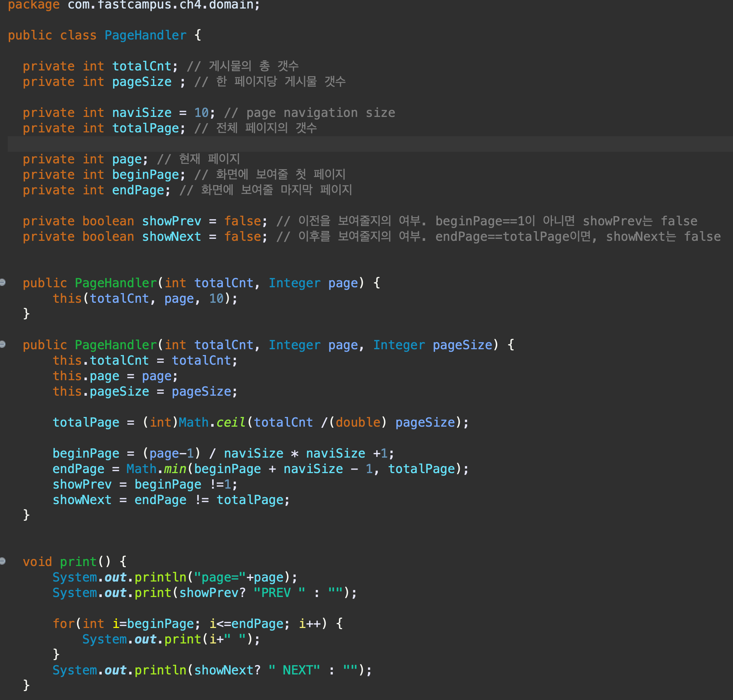Click 'i<=endPage' loop condition
733x700 pixels.
point(249,624)
